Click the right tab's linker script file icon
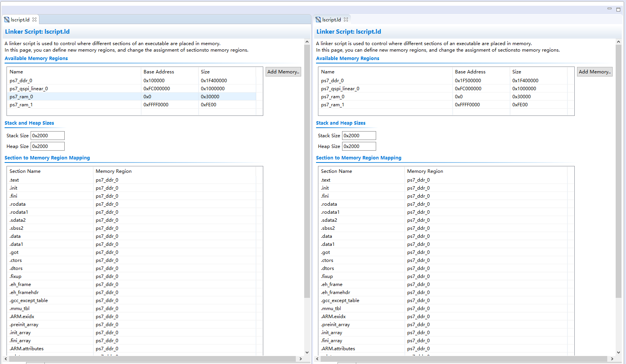The width and height of the screenshot is (626, 364). [x=318, y=19]
